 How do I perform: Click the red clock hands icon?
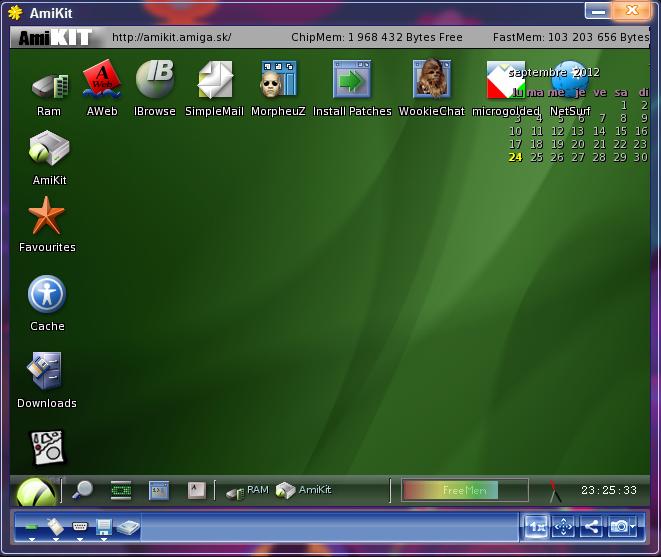[x=554, y=491]
